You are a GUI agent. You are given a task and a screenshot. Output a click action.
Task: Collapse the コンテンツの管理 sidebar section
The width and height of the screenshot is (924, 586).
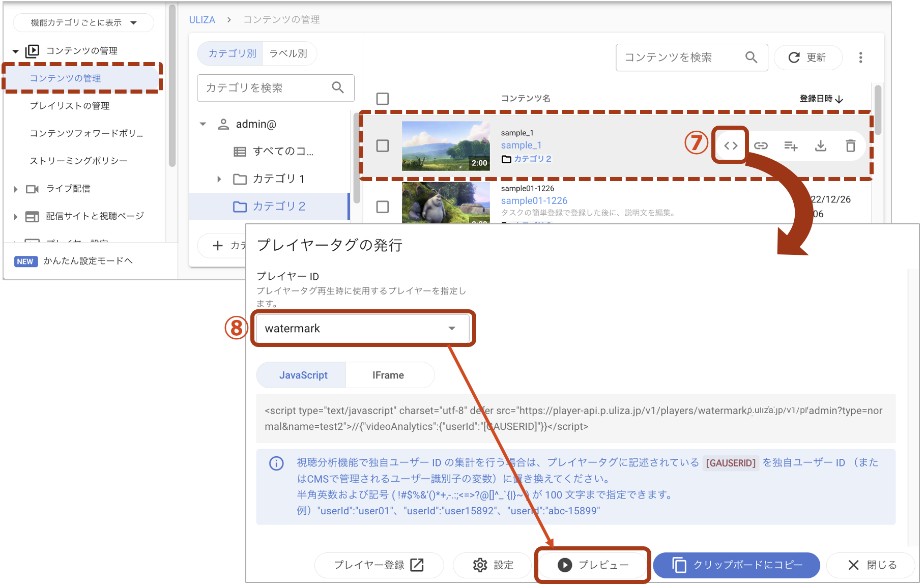[x=16, y=51]
